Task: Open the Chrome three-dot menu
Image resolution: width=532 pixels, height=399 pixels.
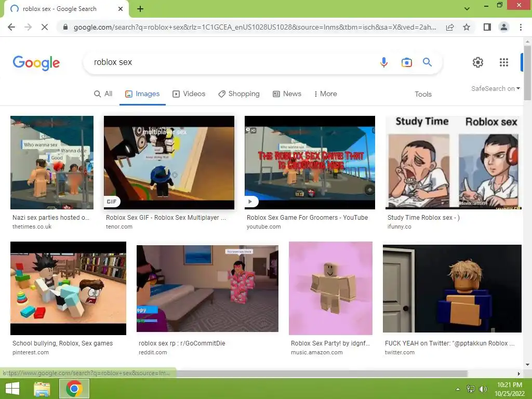Action: (521, 27)
